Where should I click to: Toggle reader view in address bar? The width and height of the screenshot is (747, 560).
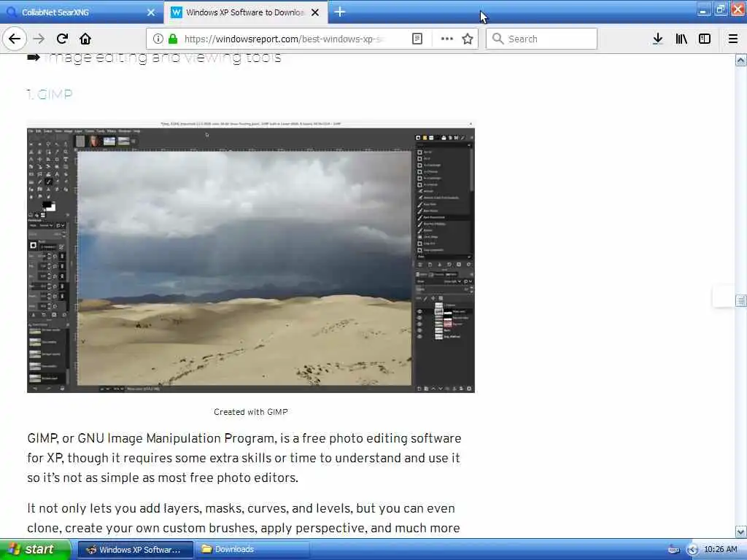(x=417, y=39)
